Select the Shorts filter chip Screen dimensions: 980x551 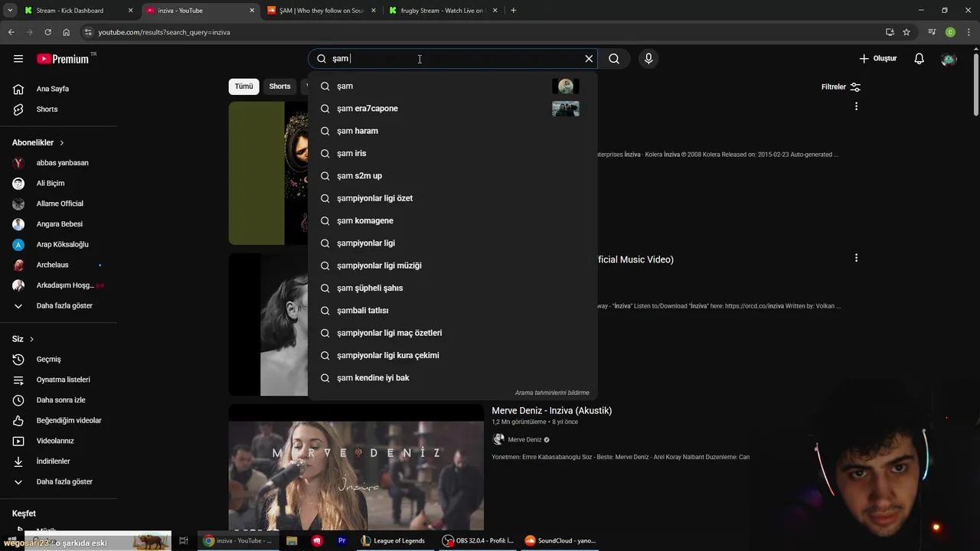tap(279, 86)
